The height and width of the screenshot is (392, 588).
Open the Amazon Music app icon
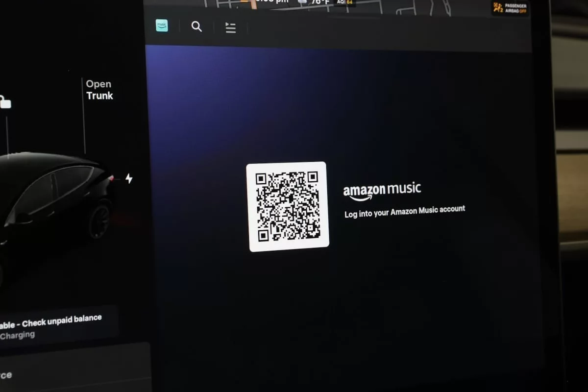pyautogui.click(x=162, y=25)
